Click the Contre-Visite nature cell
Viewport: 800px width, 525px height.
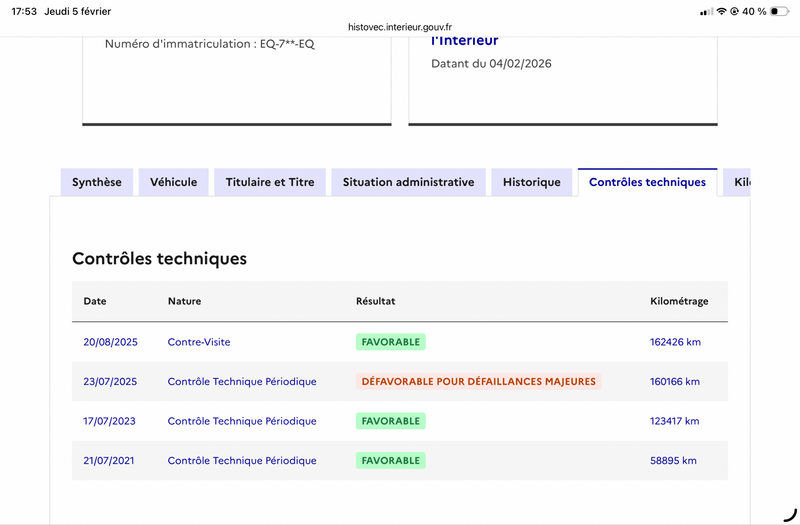click(199, 342)
